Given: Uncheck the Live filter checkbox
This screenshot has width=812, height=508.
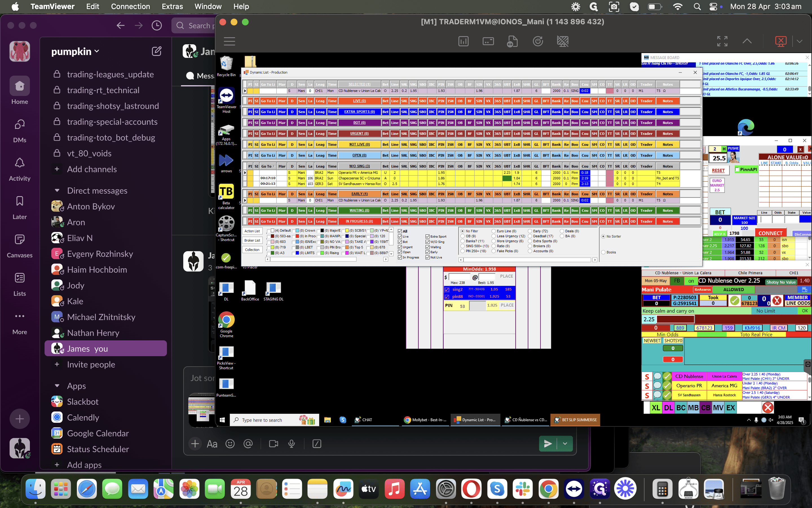Looking at the screenshot, I should (x=400, y=237).
